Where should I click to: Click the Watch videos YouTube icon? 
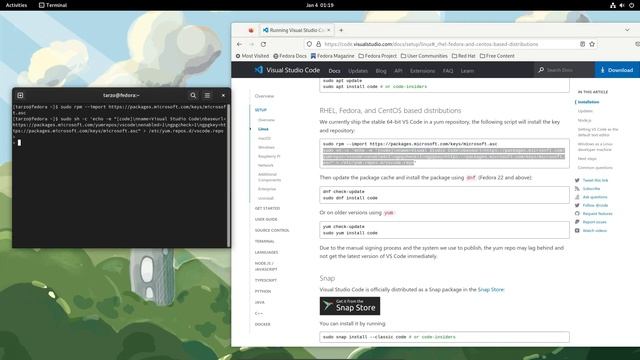point(577,231)
